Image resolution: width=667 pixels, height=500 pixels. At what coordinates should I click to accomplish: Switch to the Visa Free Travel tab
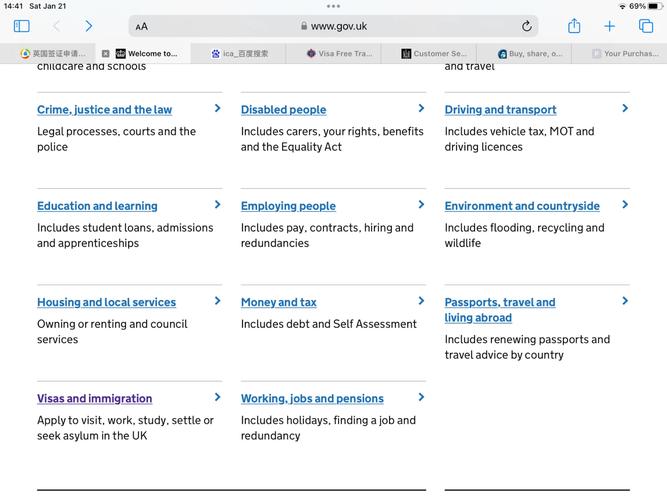pyautogui.click(x=339, y=54)
